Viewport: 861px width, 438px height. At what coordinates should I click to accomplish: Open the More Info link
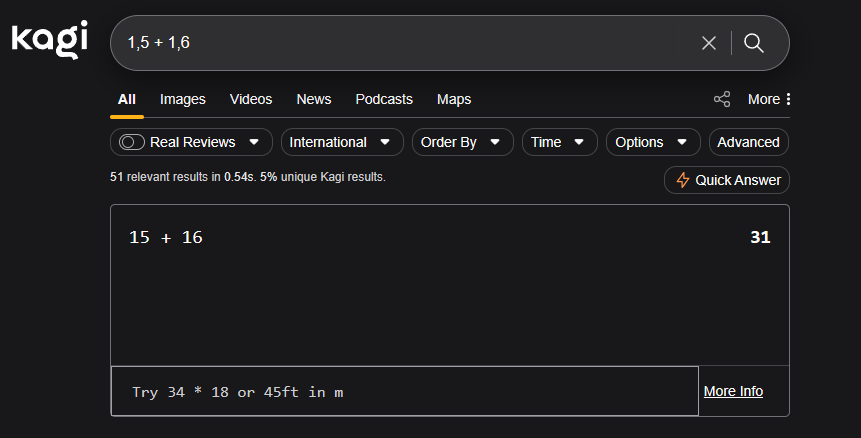(733, 391)
